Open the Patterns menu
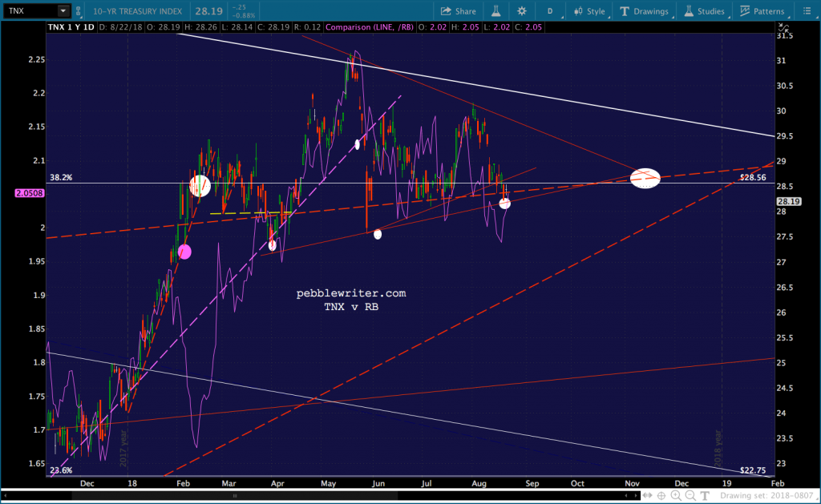The image size is (821, 504). pyautogui.click(x=762, y=11)
